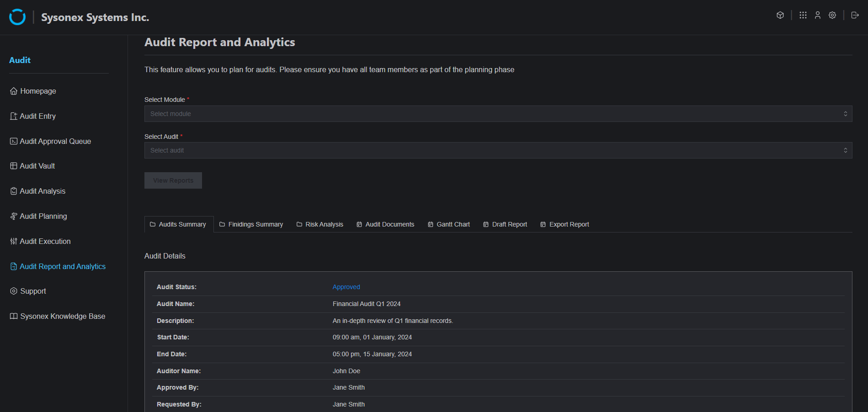Click the Approved audit status link
Viewport: 868px width, 412px height.
[346, 287]
